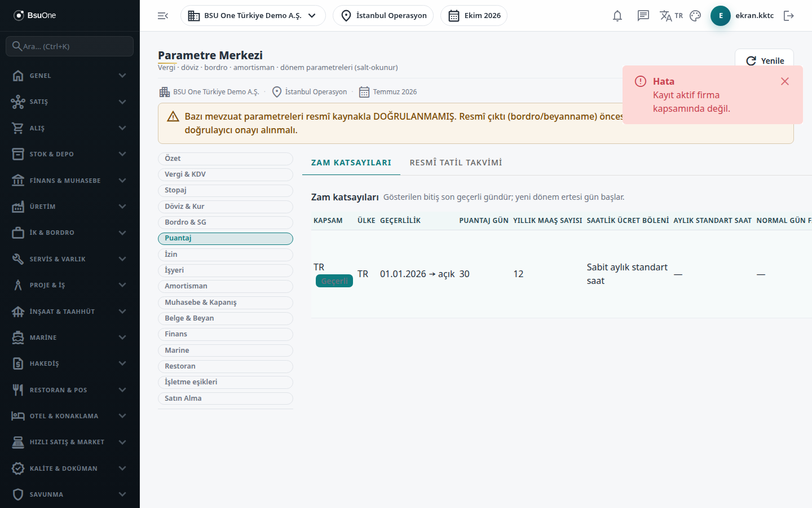
Task: Expand the Servis & Varlık section
Action: (70, 259)
